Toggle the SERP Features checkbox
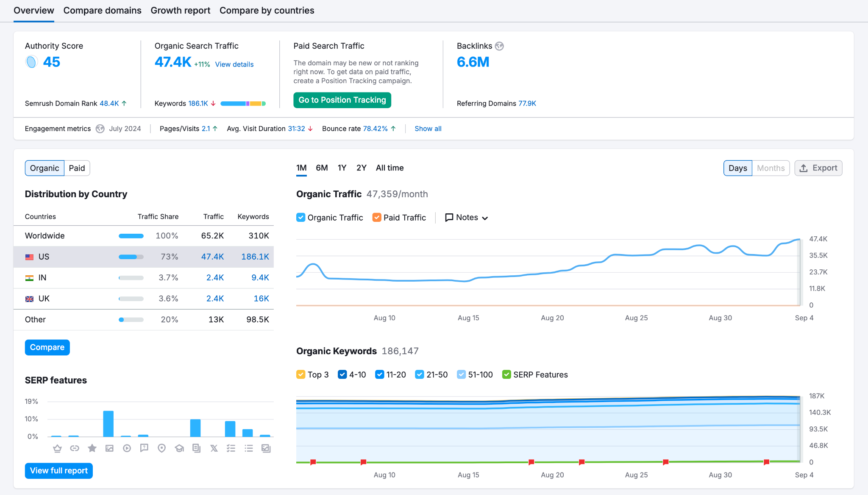This screenshot has width=868, height=495. click(x=506, y=375)
